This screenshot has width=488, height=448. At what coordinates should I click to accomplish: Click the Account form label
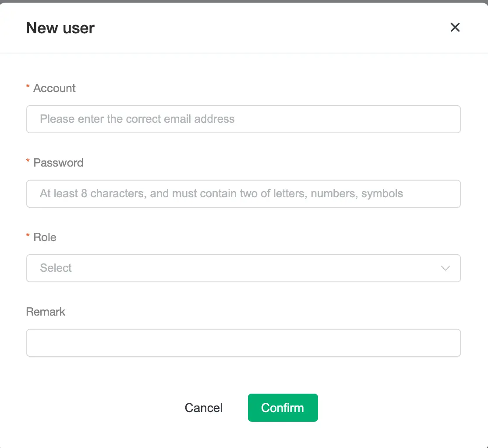(x=53, y=88)
